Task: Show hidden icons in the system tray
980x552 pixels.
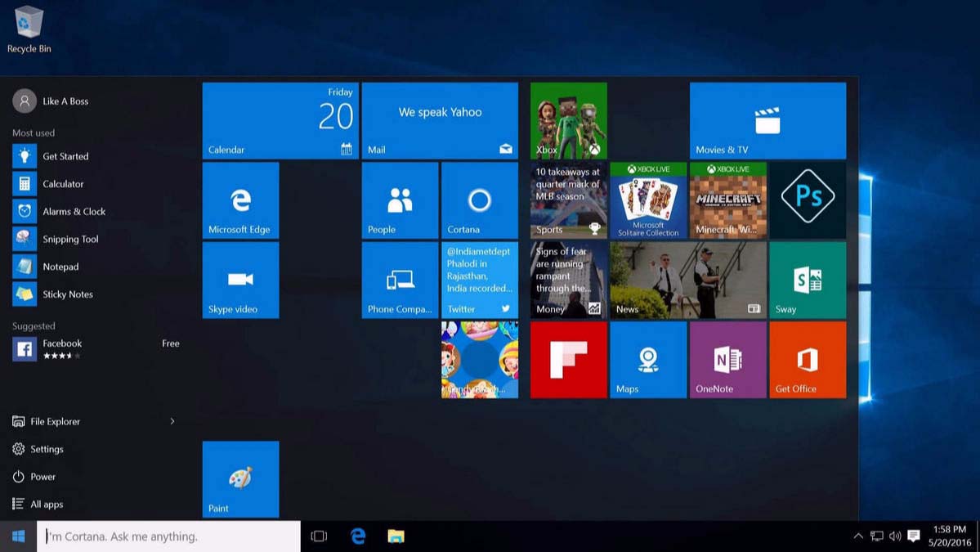Action: tap(857, 536)
